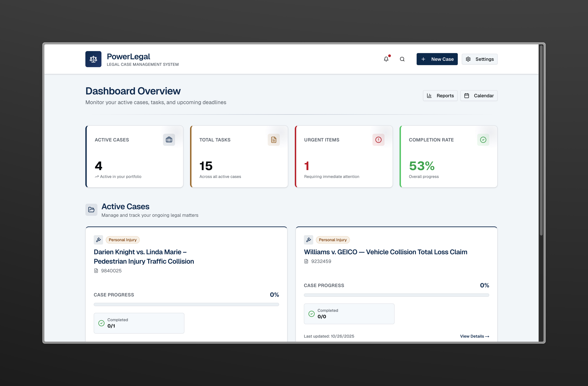View Details of Williams v. GEICO case
588x386 pixels.
point(474,336)
